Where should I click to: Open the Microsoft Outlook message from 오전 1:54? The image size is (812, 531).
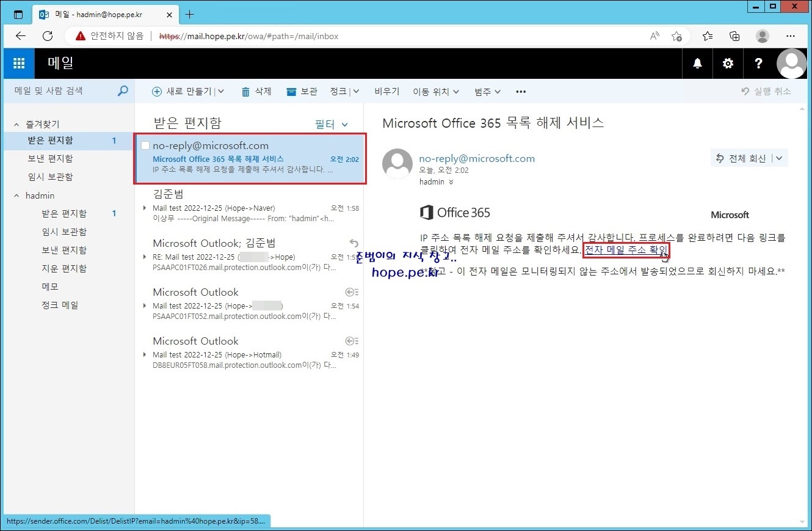coord(250,304)
